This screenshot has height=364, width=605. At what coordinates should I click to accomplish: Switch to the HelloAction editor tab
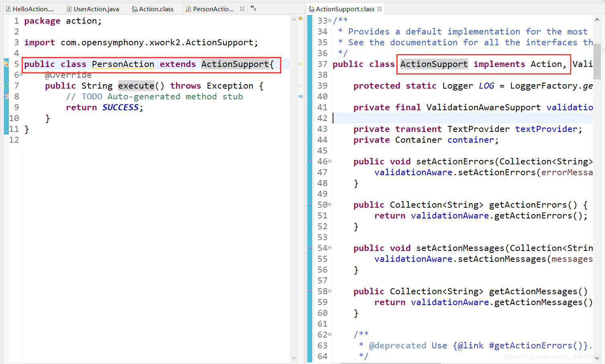(29, 9)
